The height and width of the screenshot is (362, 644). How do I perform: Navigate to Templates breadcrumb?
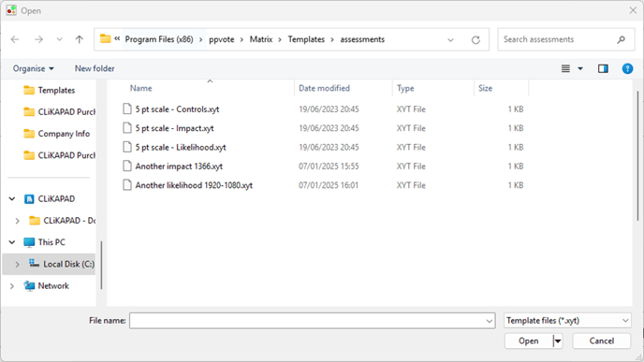306,39
